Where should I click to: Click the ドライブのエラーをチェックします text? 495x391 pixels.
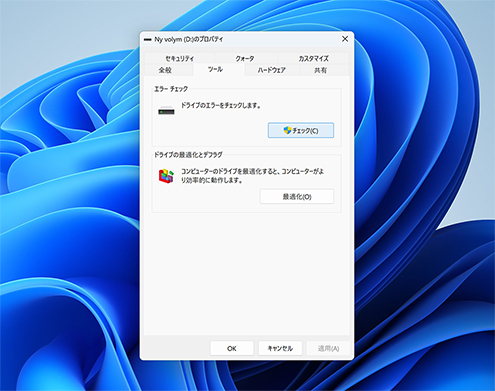pyautogui.click(x=221, y=105)
